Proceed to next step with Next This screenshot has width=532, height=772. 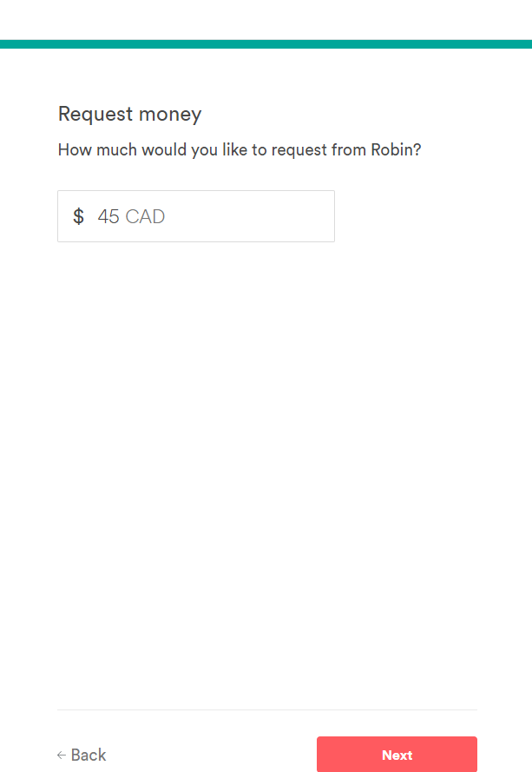[x=397, y=755]
